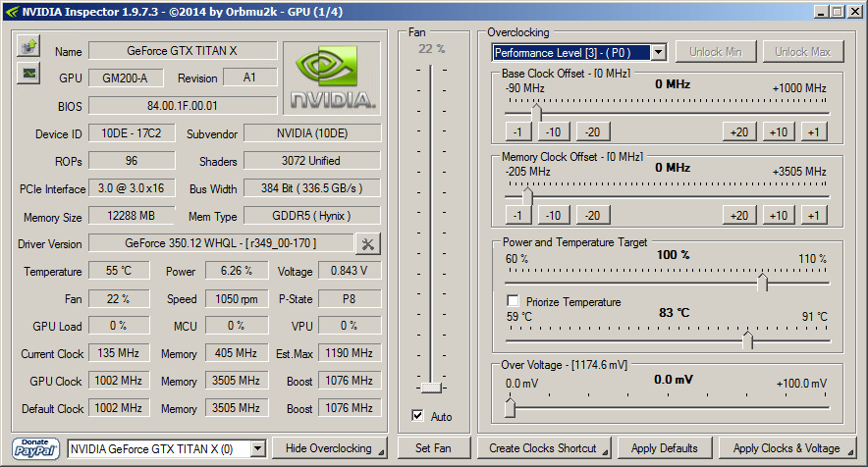Click Base Clock Offset -20 button

click(593, 132)
